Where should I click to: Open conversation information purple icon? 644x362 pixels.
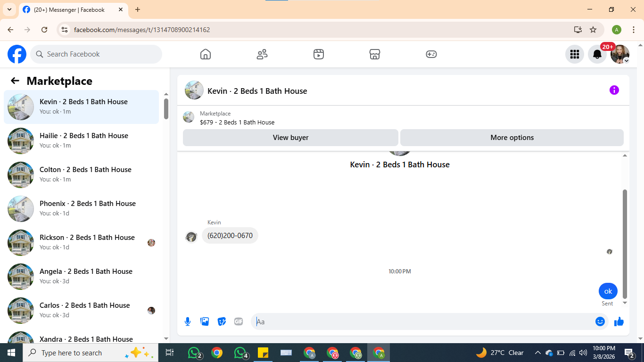point(614,90)
